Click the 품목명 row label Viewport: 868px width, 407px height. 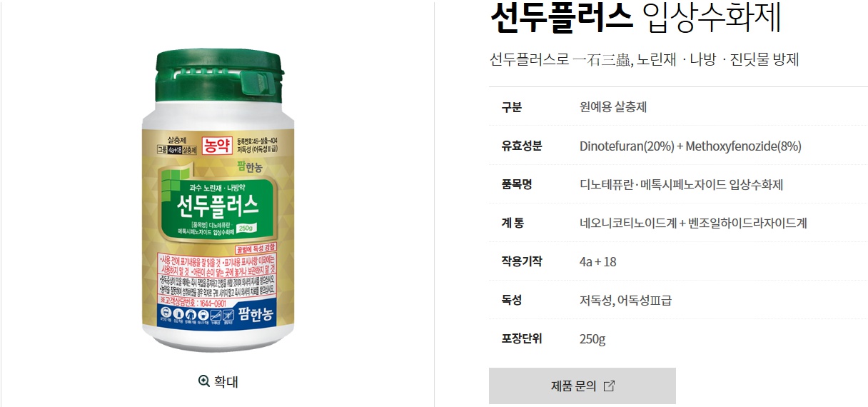click(517, 184)
